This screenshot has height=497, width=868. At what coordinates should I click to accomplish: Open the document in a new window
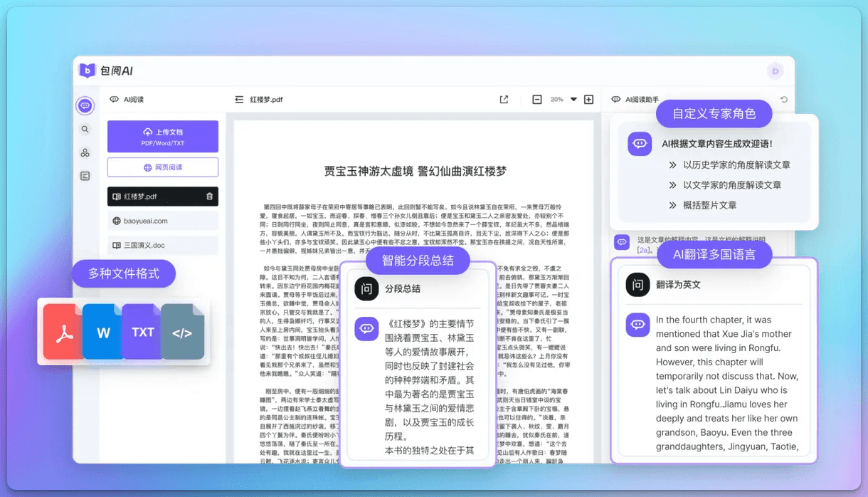point(504,100)
